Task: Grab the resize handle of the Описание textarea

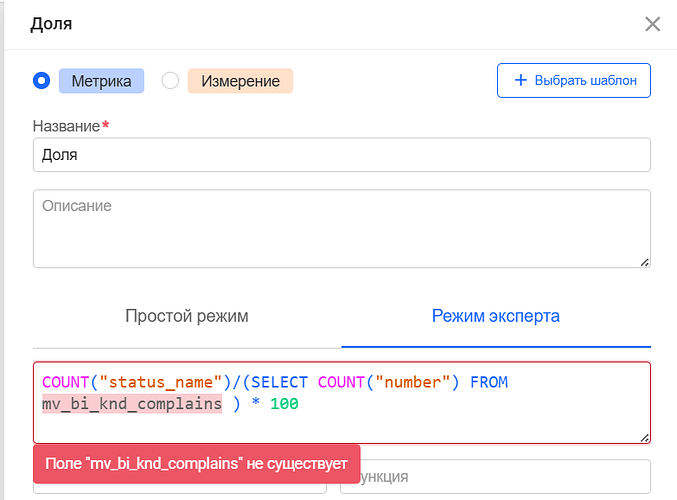Action: tap(644, 261)
